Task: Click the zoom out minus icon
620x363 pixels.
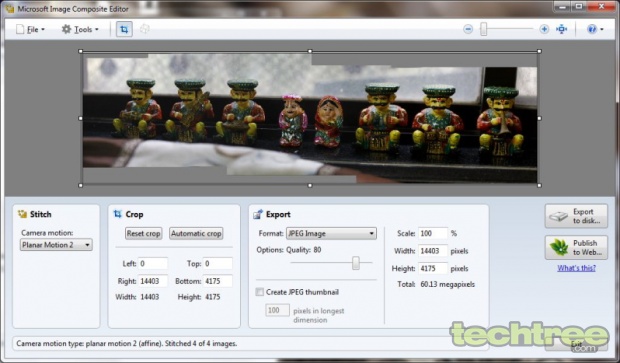Action: [x=468, y=29]
